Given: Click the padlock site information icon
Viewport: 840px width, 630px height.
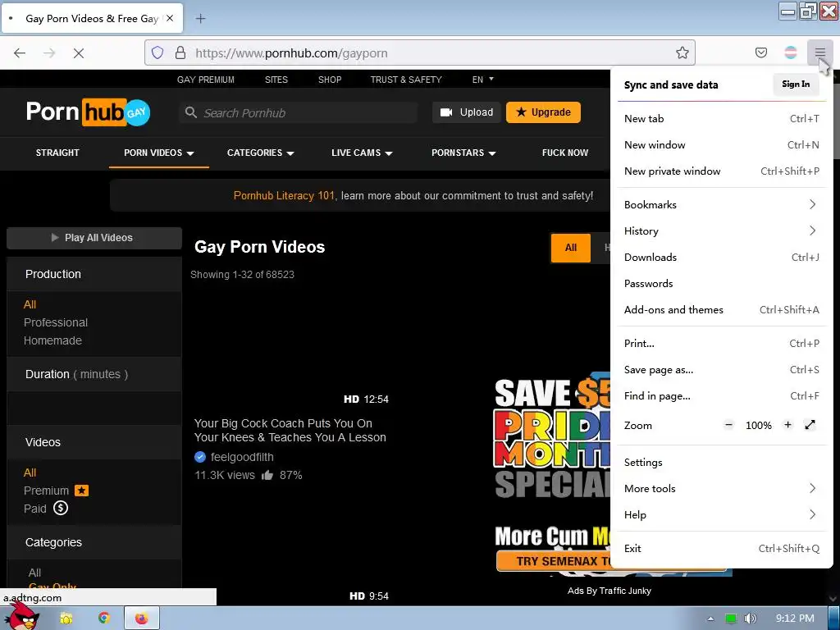Looking at the screenshot, I should 180,52.
